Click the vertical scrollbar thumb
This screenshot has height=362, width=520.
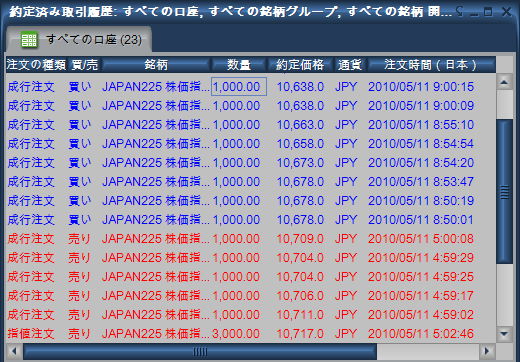pos(504,192)
